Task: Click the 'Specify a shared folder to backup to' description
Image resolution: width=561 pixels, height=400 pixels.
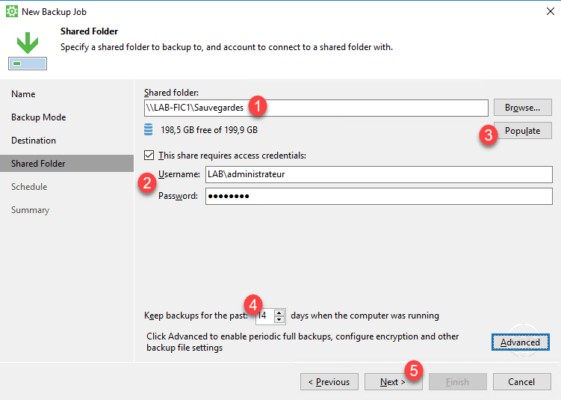Action: click(226, 47)
